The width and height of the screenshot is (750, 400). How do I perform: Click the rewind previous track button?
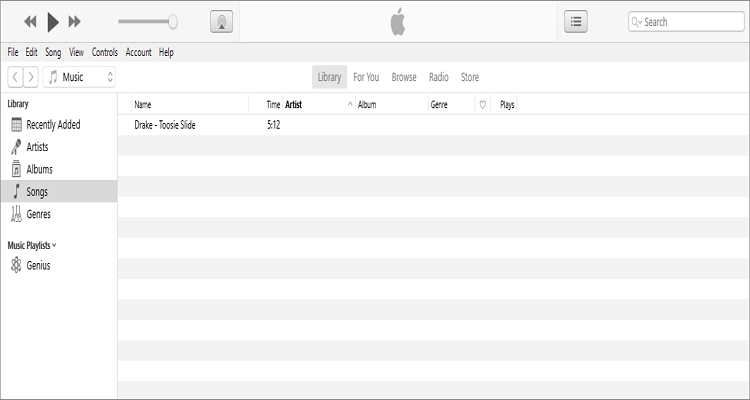[x=30, y=22]
